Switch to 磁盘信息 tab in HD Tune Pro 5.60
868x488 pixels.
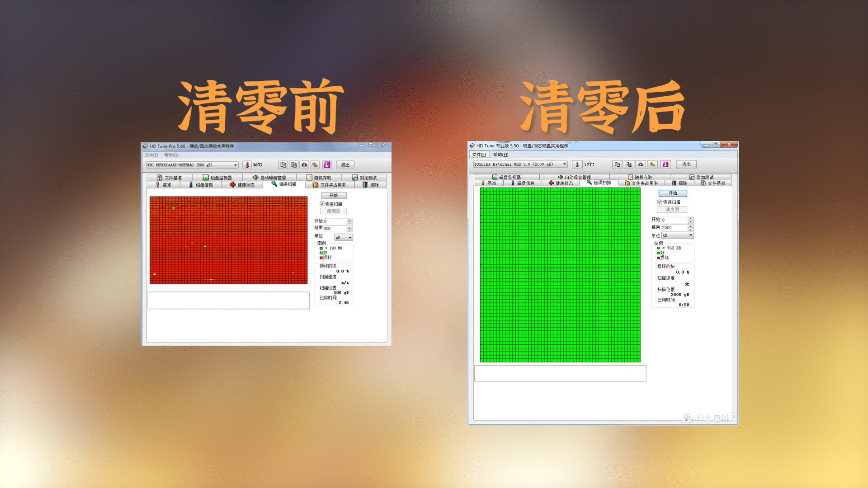(201, 185)
